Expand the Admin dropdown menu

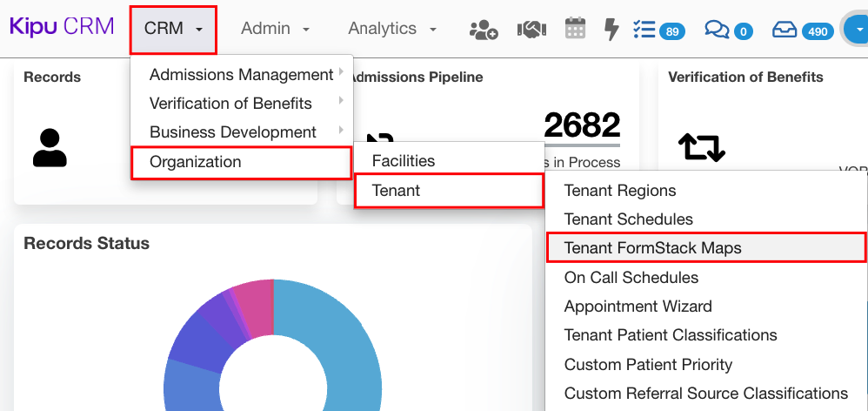coord(275,29)
